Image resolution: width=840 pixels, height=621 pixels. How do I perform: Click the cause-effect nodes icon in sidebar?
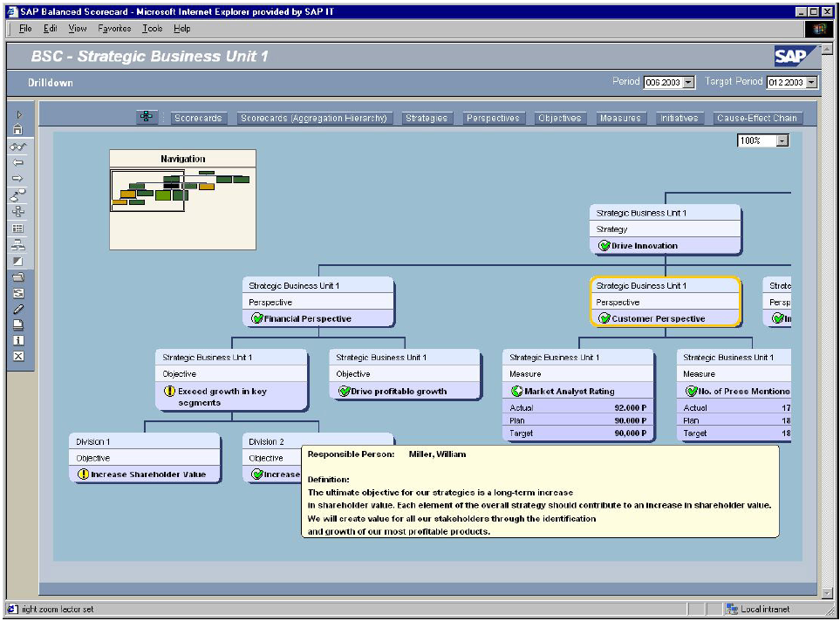click(18, 195)
